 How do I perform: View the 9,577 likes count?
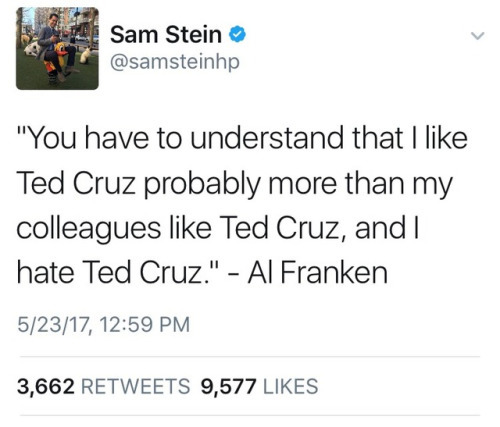228,386
